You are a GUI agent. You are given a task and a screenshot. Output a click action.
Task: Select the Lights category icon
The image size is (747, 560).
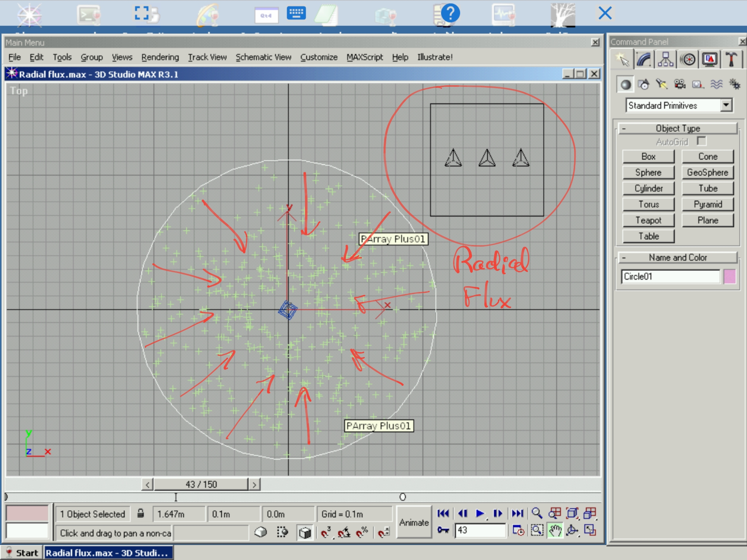661,85
